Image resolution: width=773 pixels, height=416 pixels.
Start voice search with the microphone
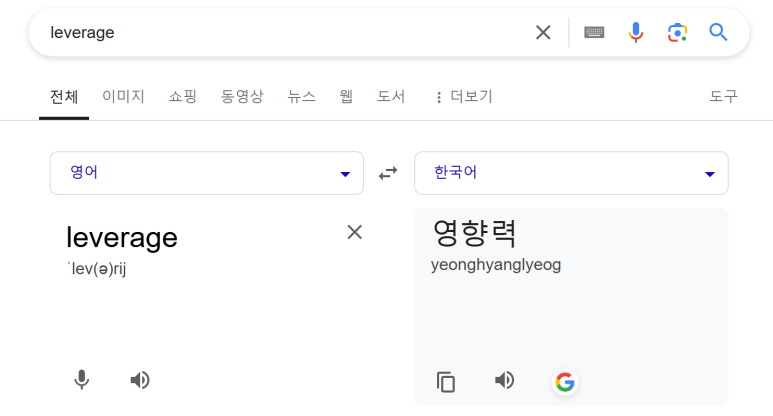pyautogui.click(x=636, y=33)
